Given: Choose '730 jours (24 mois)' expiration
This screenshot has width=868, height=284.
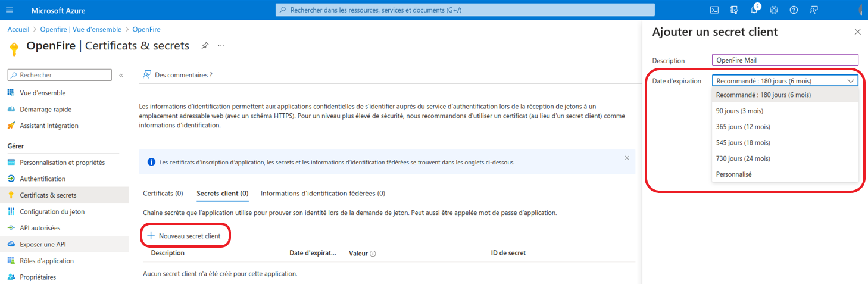Looking at the screenshot, I should pos(785,158).
